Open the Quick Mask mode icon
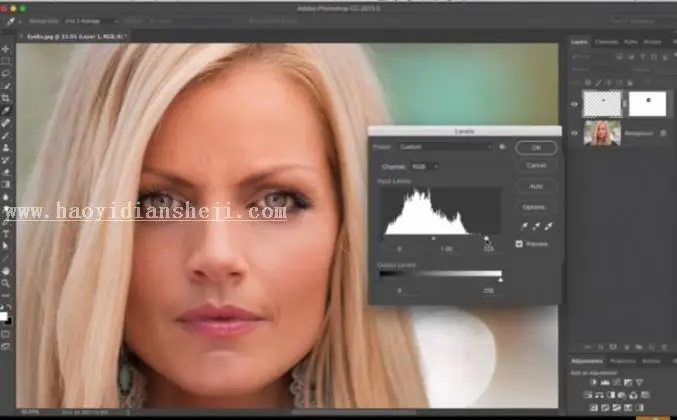Image resolution: width=677 pixels, height=420 pixels. point(6,335)
